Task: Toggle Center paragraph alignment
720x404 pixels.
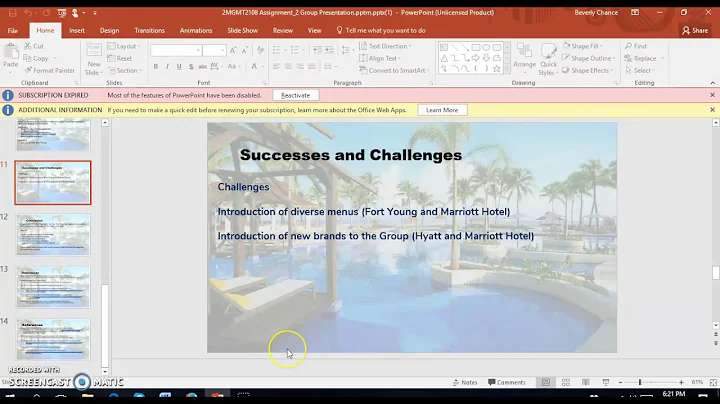Action: (288, 67)
